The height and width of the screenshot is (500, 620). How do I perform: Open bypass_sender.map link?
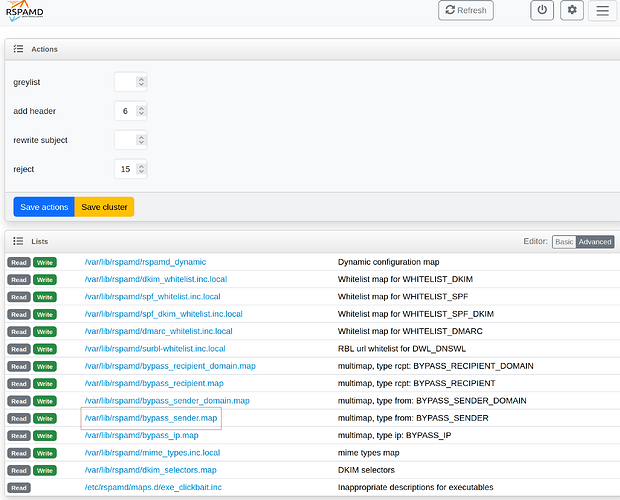tap(151, 418)
